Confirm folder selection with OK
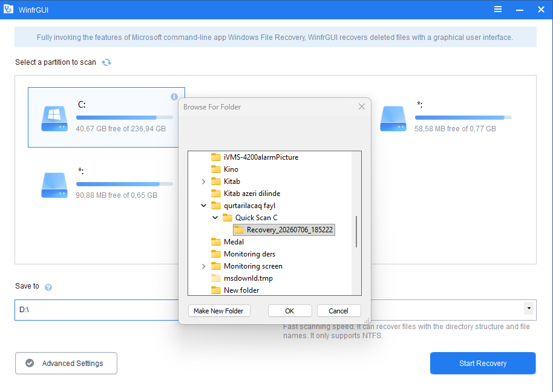This screenshot has width=553, height=392. coord(290,310)
